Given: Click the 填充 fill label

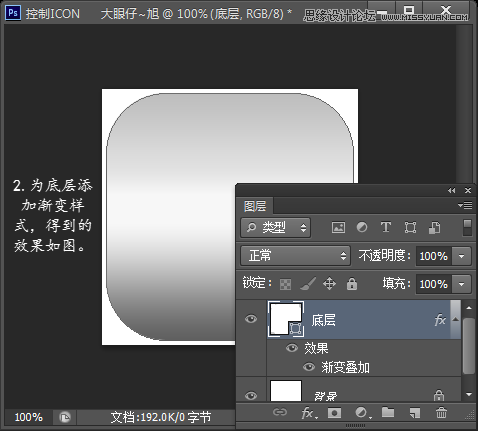Looking at the screenshot, I should pos(396,284).
